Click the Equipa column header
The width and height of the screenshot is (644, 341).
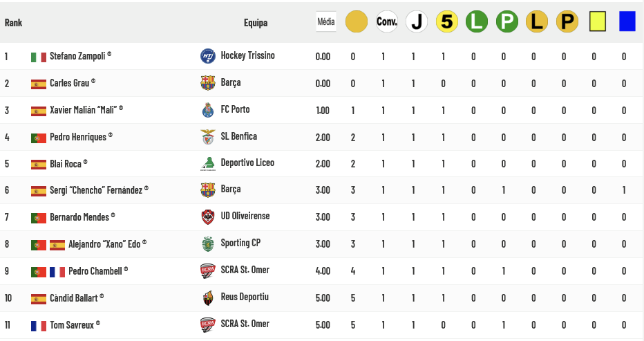click(x=256, y=23)
